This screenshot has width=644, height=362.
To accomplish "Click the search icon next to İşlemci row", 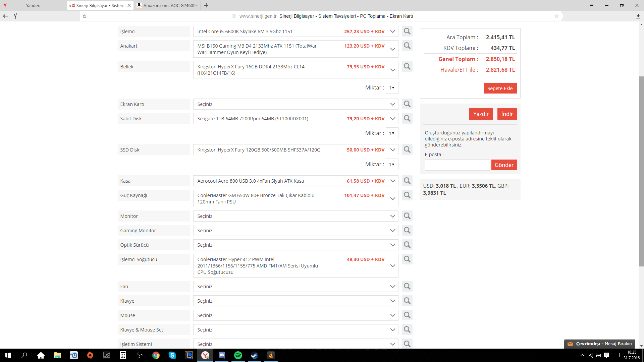I will pyautogui.click(x=407, y=32).
